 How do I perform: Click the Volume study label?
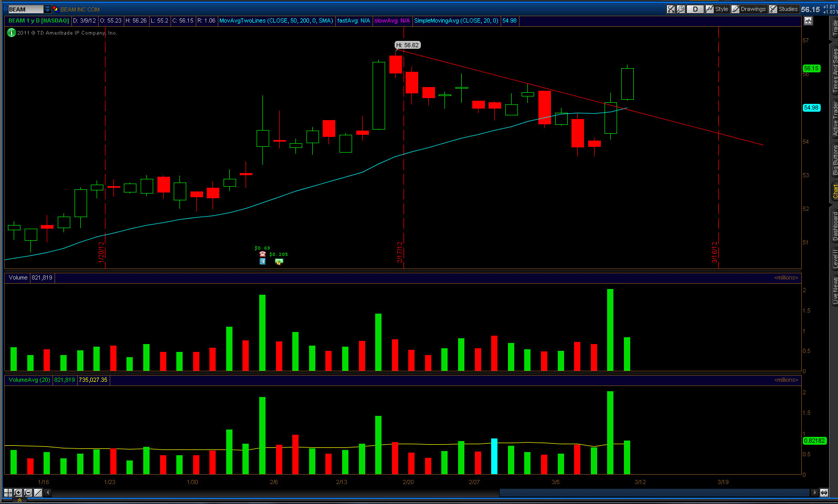pos(18,278)
